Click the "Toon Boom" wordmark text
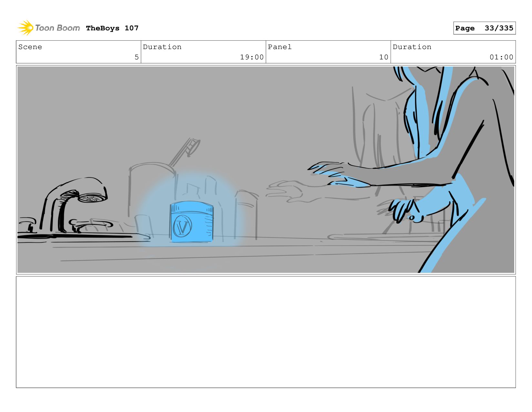 click(57, 28)
